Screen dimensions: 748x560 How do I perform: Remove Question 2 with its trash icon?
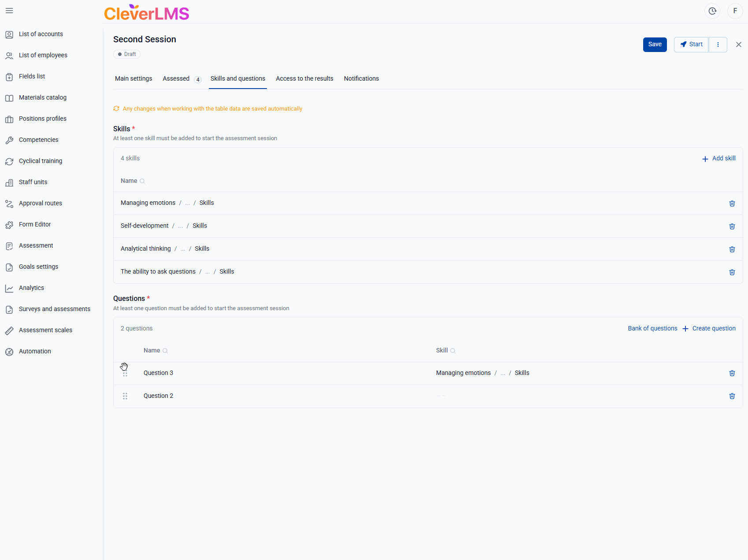[x=732, y=396]
